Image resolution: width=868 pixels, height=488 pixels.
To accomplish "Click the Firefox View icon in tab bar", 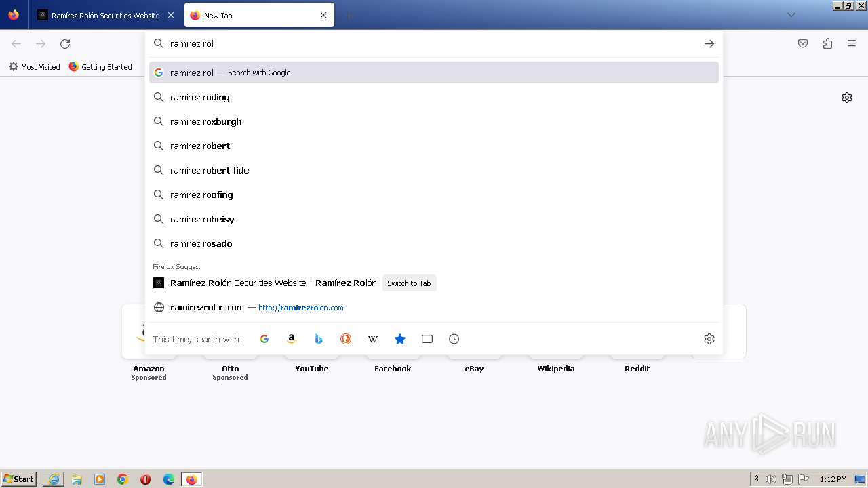I will coord(14,15).
